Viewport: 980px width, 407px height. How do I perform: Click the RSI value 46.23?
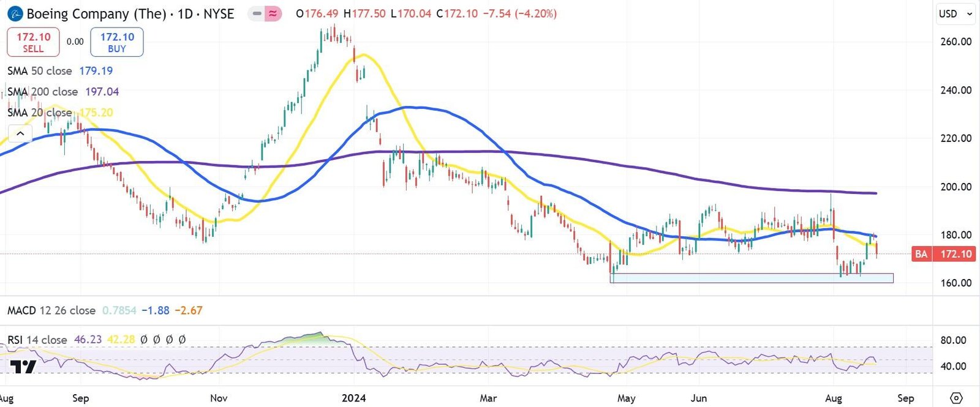(x=88, y=340)
